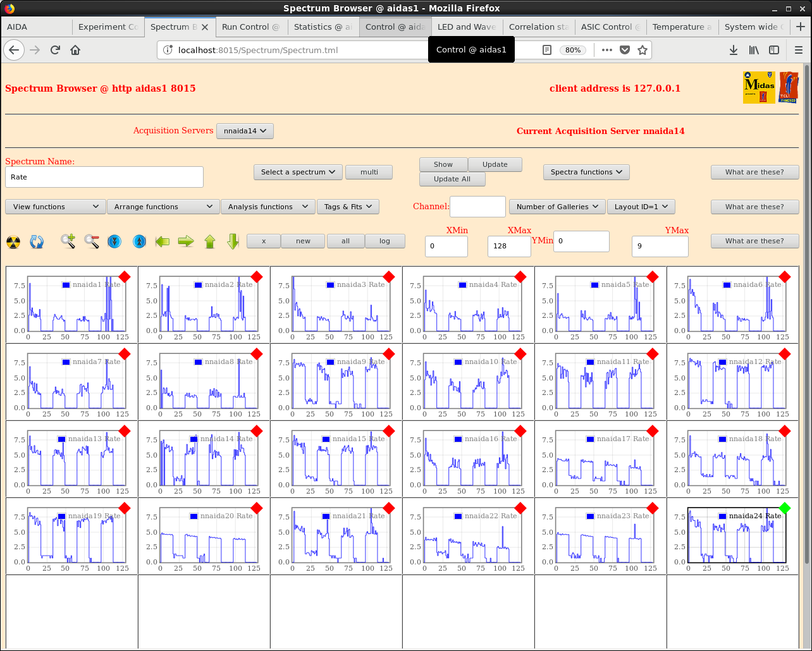Toggle the red diamond on nnaida16 Rate

[x=520, y=431]
